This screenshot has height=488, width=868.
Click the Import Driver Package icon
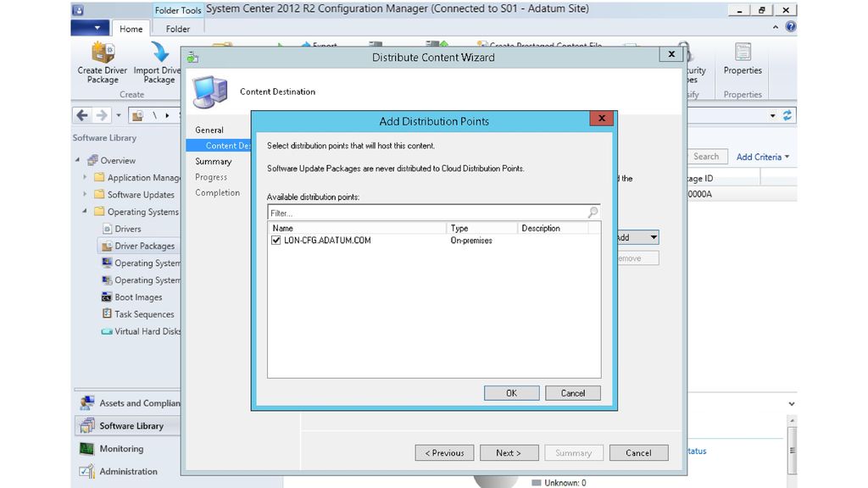point(160,53)
